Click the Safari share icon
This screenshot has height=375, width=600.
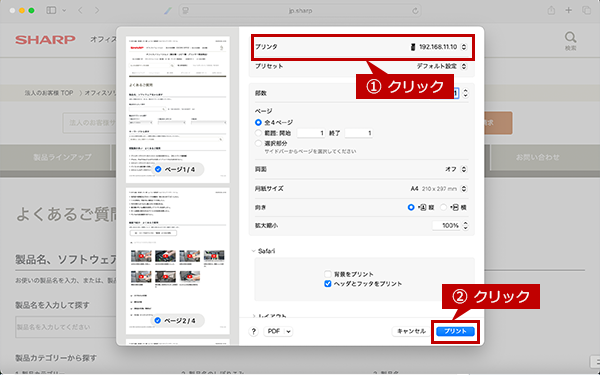pos(551,11)
